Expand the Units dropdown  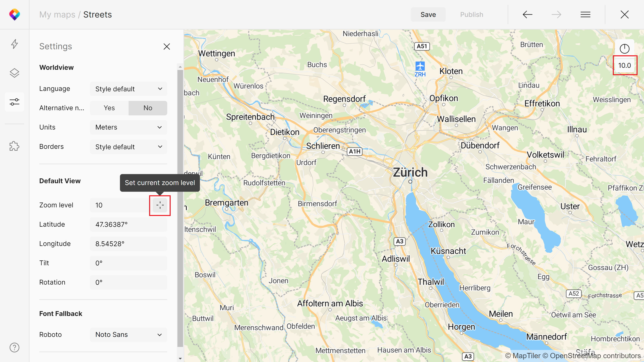coord(128,127)
